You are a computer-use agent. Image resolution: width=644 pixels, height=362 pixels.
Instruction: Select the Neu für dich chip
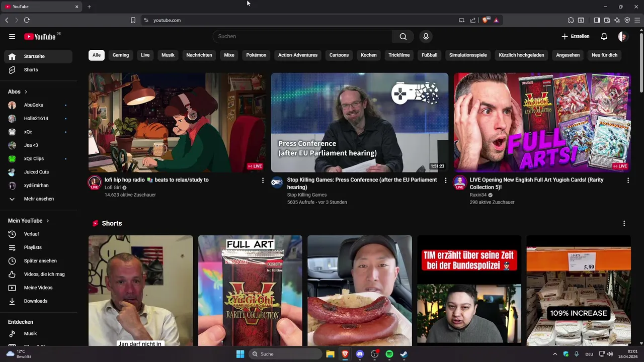(x=604, y=55)
